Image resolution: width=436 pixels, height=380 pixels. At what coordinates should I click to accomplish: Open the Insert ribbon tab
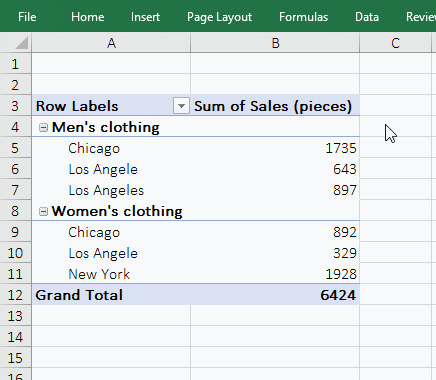tap(145, 17)
